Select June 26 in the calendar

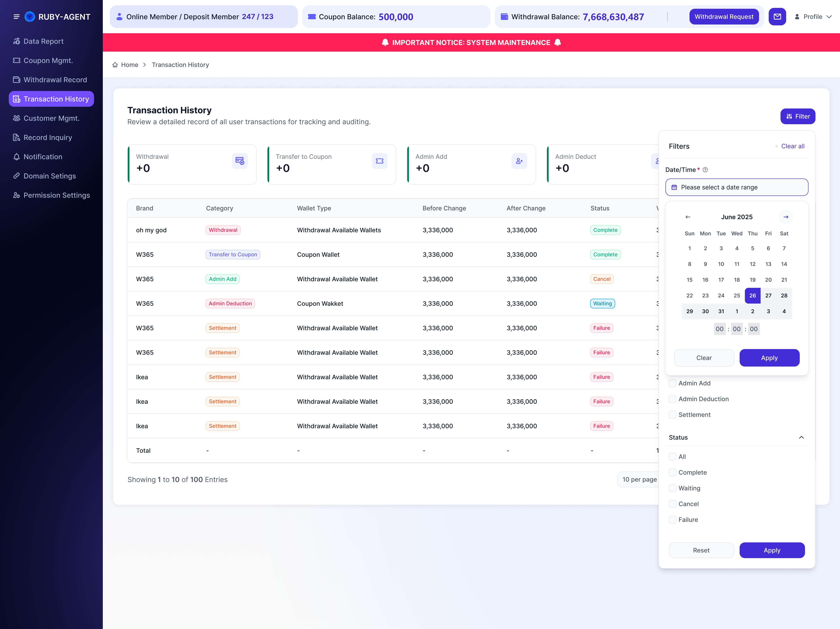click(x=752, y=295)
